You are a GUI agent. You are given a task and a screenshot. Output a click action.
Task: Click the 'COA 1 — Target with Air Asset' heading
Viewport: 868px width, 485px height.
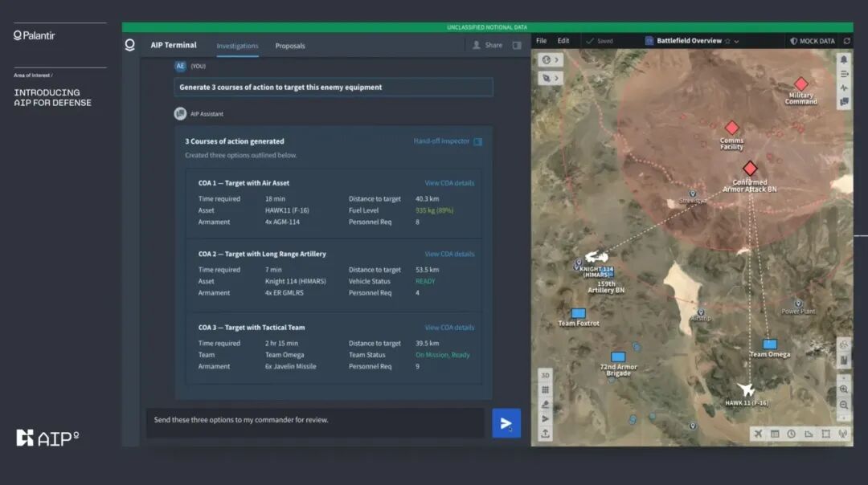(244, 183)
